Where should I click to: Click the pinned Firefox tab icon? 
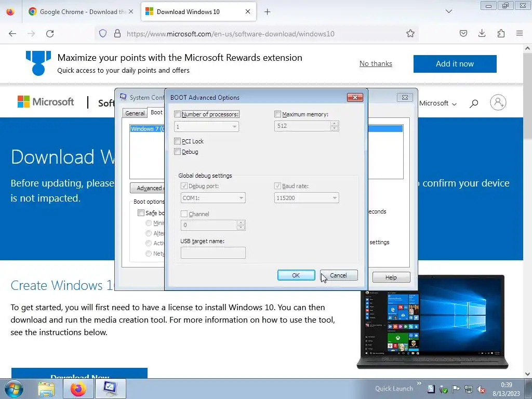[10, 11]
